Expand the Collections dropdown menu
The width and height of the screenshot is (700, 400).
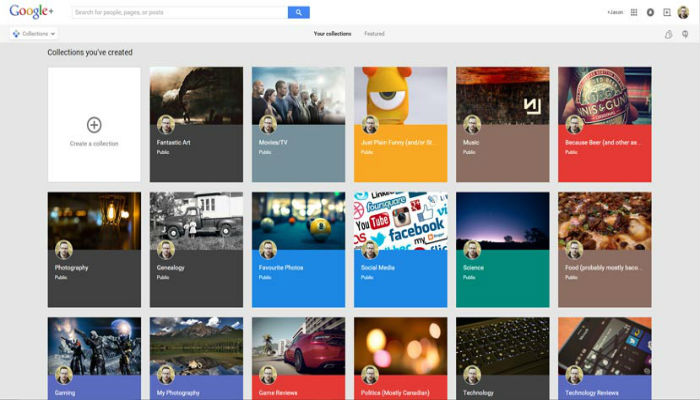coord(34,34)
